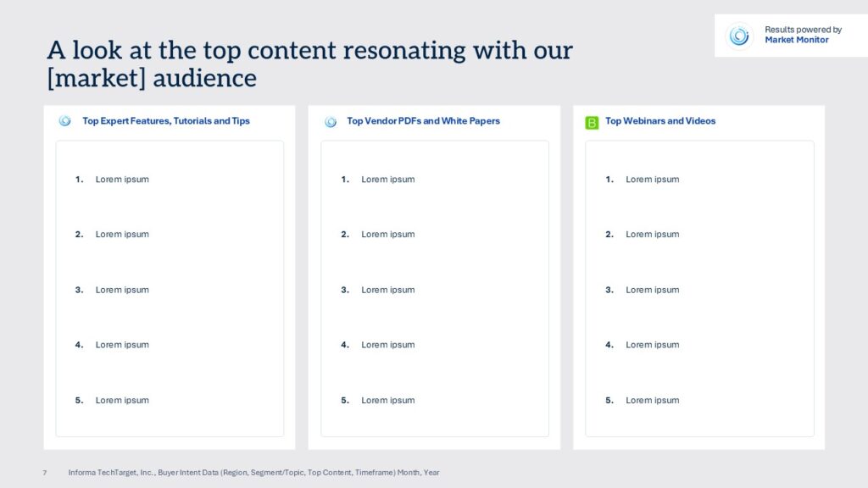Click the Market Monitor swirl logo
868x488 pixels.
739,36
